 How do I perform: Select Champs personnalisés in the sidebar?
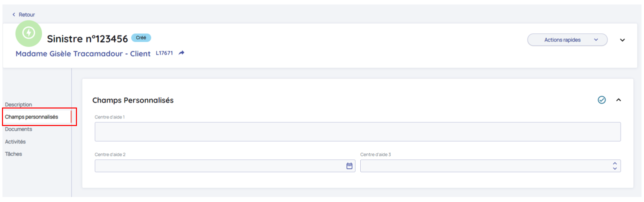(x=31, y=117)
